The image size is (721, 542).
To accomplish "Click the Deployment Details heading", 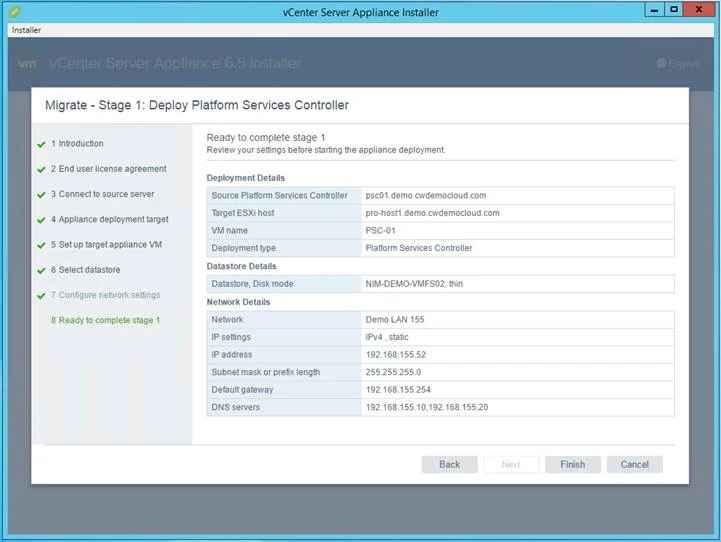I will [246, 178].
